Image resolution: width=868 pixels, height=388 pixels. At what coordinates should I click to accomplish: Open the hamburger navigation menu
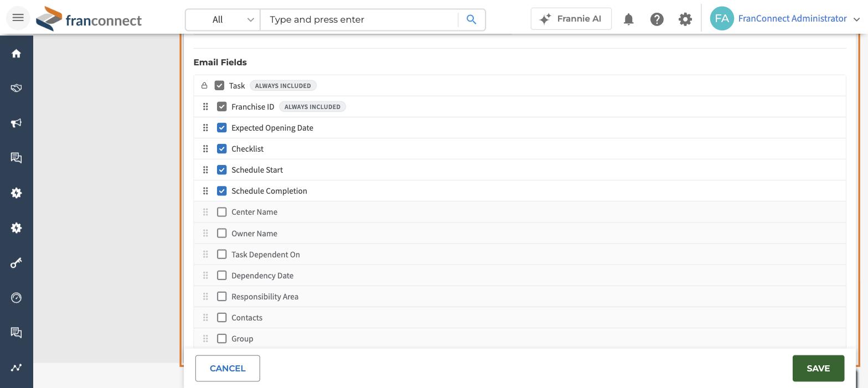pyautogui.click(x=18, y=18)
